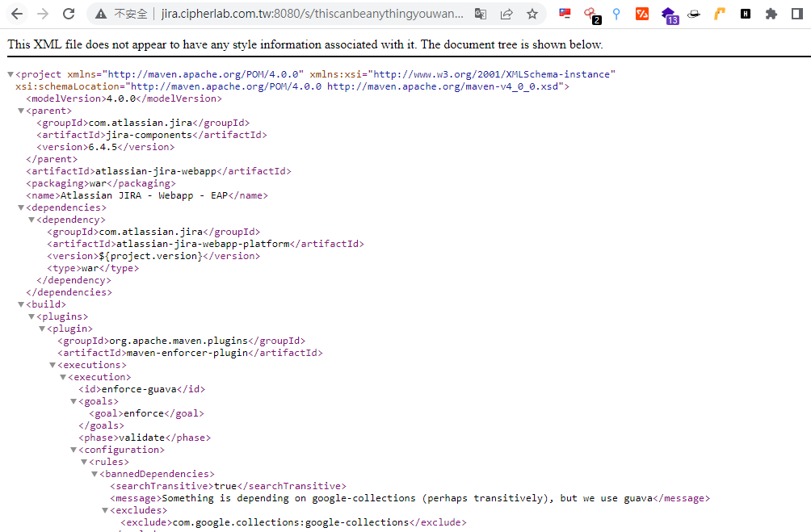Collapse the executions element
811x532 pixels.
(53, 365)
